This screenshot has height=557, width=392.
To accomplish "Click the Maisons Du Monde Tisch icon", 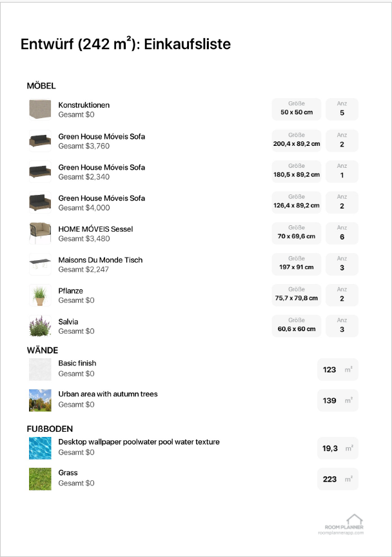I will tap(39, 264).
